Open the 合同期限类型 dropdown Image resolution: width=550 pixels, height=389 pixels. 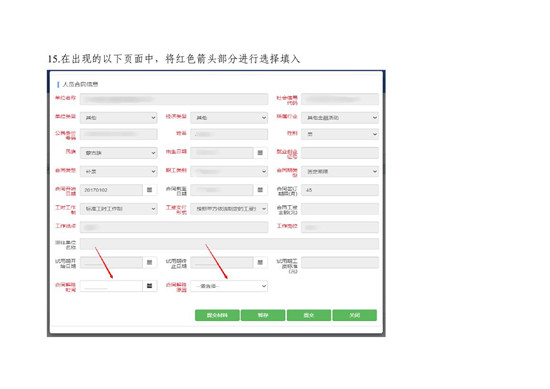(x=340, y=171)
